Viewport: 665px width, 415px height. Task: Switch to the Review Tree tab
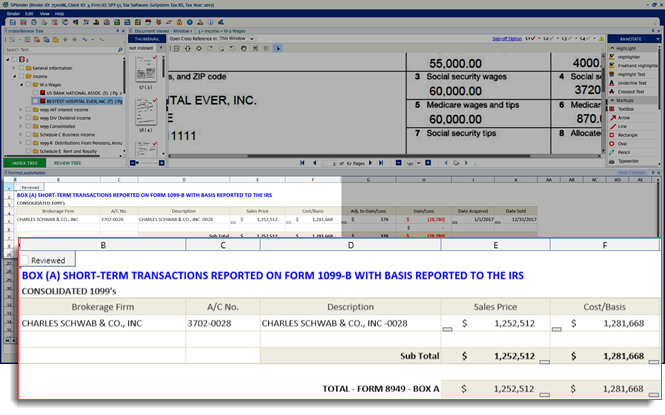coord(68,162)
